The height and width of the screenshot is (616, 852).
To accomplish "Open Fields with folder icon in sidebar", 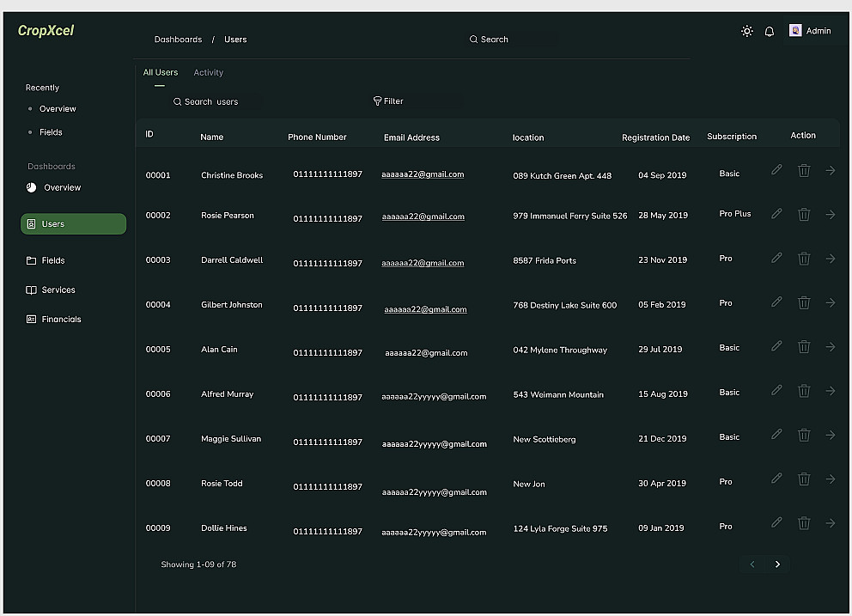I will tap(46, 260).
